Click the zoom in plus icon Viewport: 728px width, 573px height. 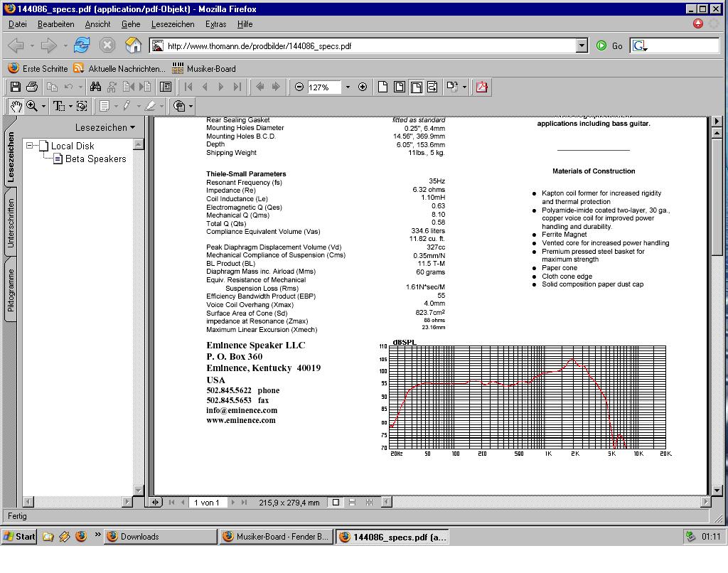363,87
